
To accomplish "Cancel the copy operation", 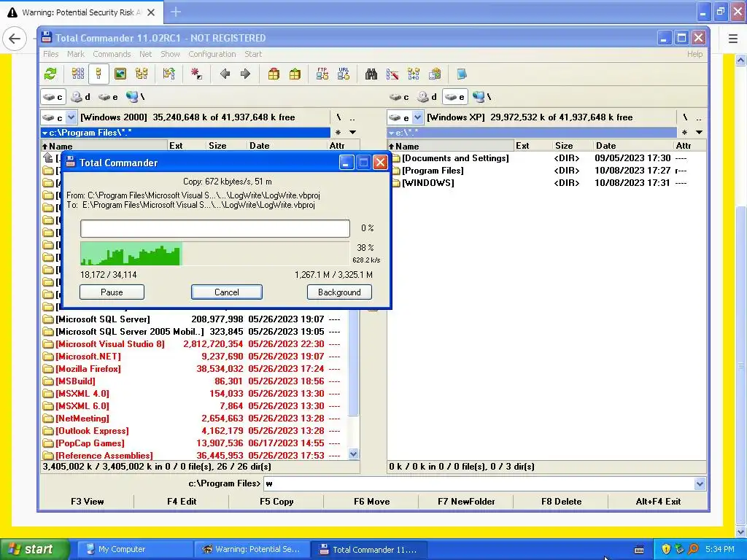I will [x=227, y=292].
